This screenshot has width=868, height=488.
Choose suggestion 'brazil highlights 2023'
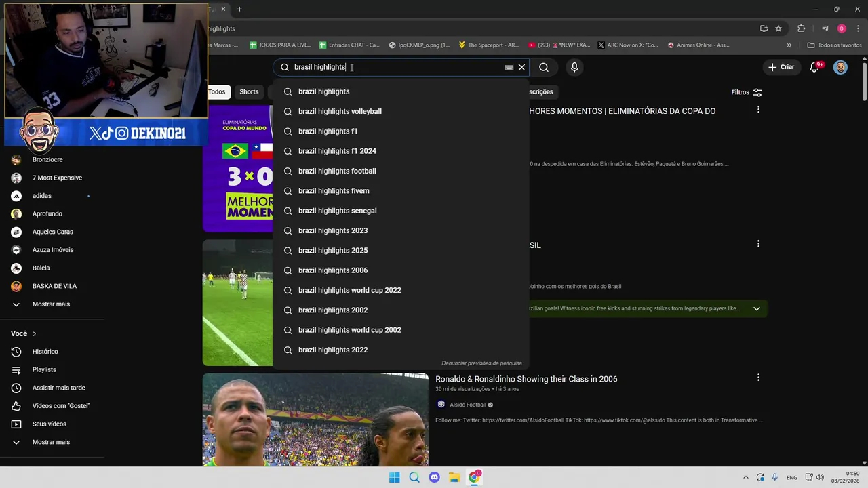coord(401,230)
